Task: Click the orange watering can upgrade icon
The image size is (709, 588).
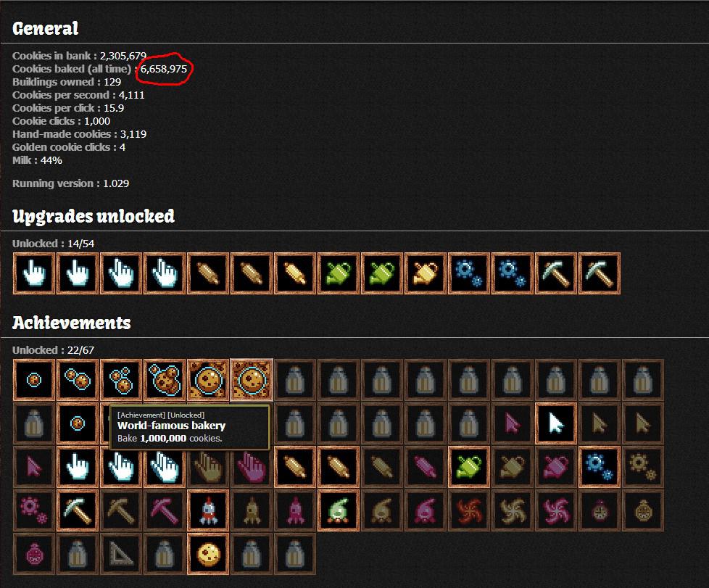Action: (426, 273)
